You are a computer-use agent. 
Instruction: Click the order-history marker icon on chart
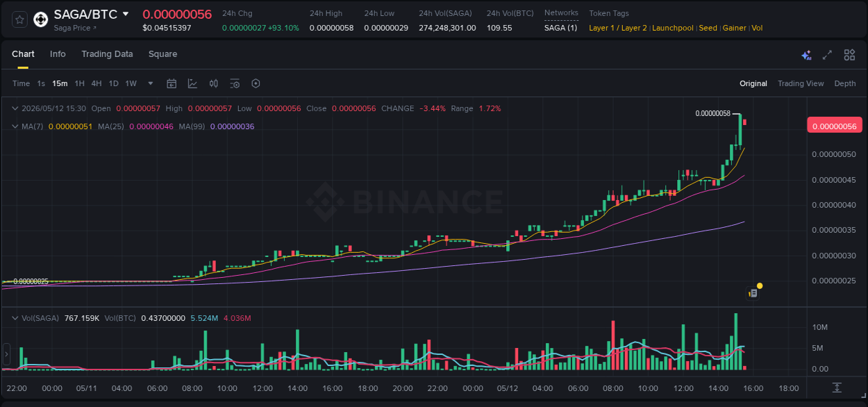(x=753, y=293)
